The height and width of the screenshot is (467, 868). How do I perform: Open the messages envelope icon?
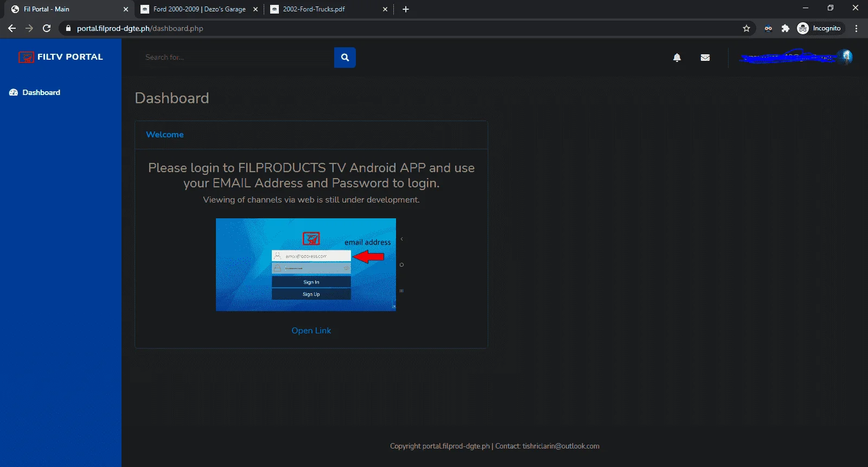click(x=705, y=58)
